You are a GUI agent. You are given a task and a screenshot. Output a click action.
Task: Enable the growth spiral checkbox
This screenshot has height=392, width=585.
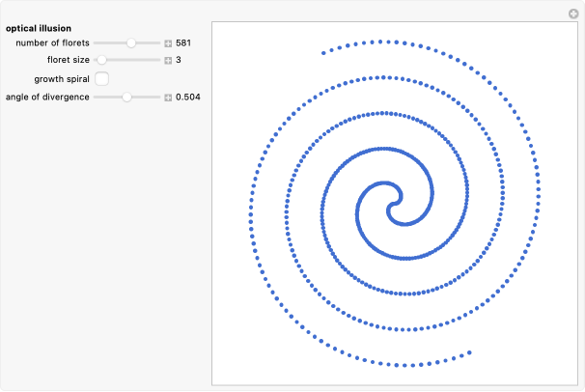click(101, 78)
